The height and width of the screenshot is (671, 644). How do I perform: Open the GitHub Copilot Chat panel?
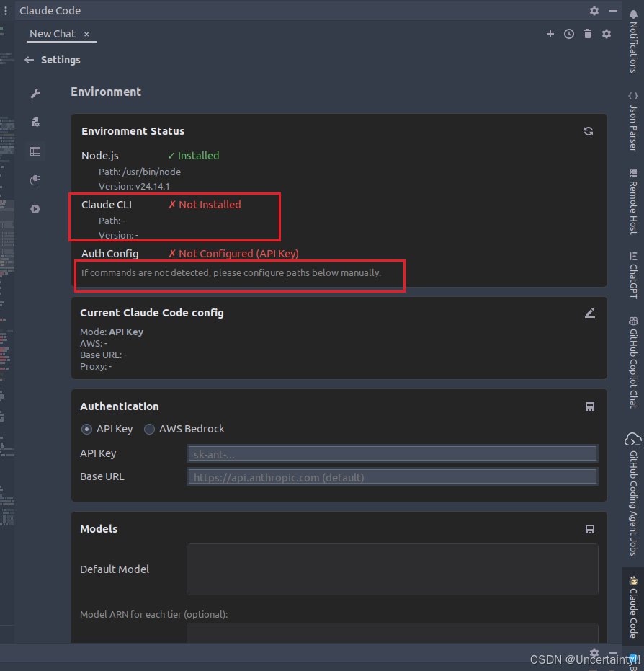pyautogui.click(x=633, y=363)
